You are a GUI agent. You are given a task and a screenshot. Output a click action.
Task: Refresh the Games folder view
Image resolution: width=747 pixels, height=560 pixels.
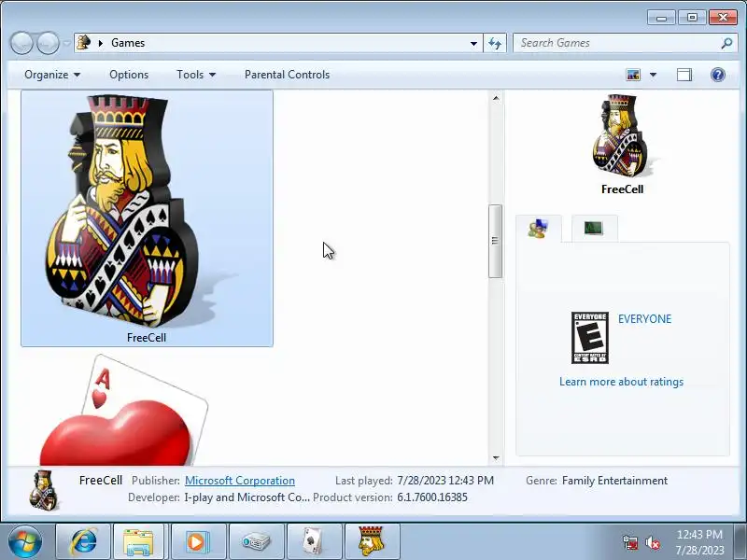click(x=495, y=43)
